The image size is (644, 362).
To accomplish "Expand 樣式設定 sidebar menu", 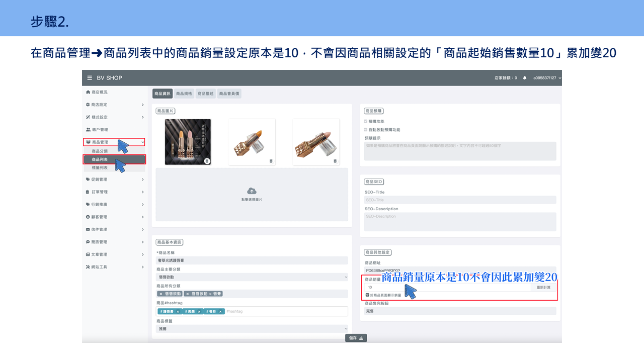I will point(115,117).
